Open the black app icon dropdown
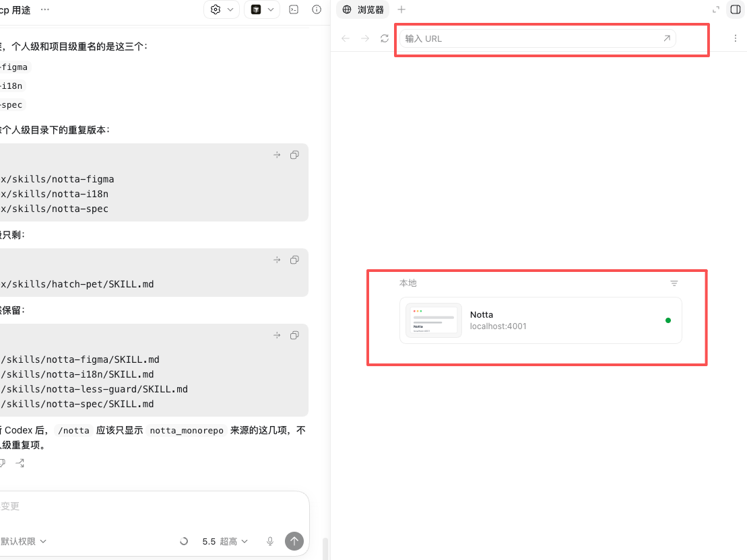 262,9
